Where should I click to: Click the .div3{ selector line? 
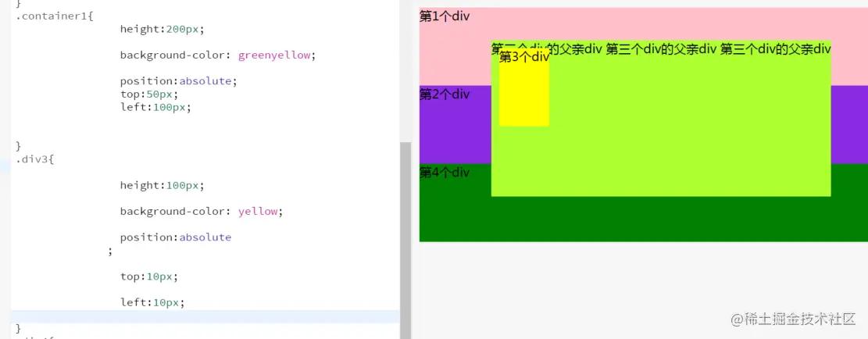coord(35,159)
